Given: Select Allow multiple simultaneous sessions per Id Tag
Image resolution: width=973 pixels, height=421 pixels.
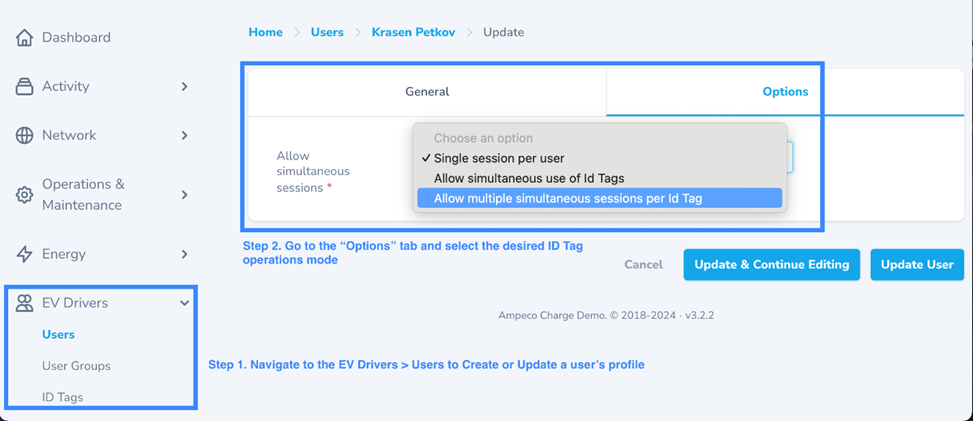Looking at the screenshot, I should click(567, 198).
